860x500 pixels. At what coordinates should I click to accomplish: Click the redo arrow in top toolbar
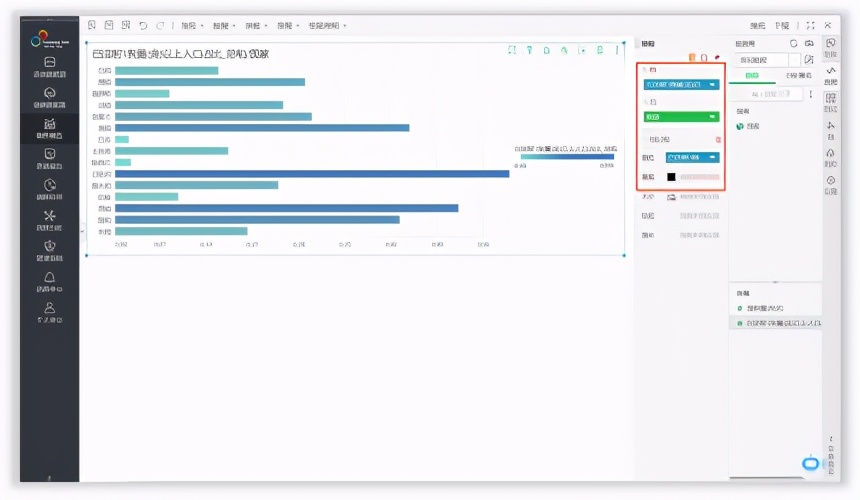[x=160, y=25]
